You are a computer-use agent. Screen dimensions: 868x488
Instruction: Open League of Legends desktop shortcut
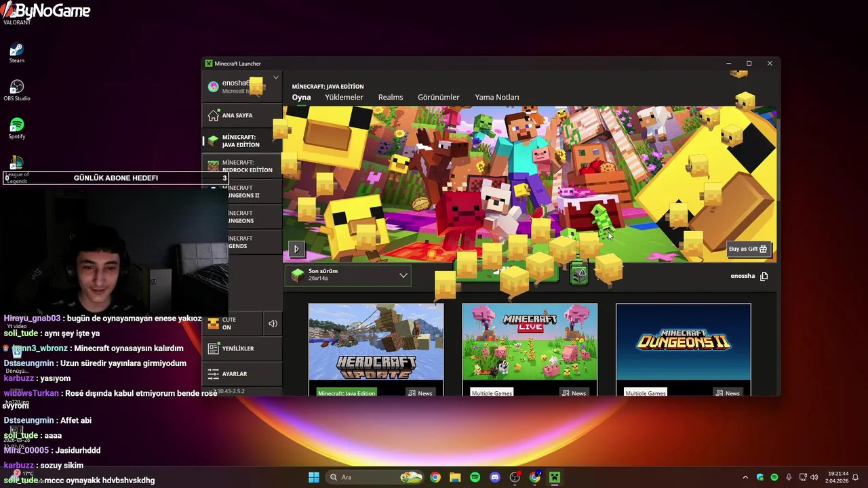(17, 169)
